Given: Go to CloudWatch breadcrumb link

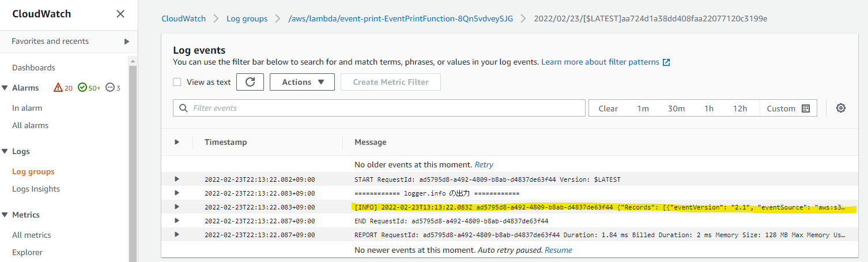Looking at the screenshot, I should pos(183,18).
